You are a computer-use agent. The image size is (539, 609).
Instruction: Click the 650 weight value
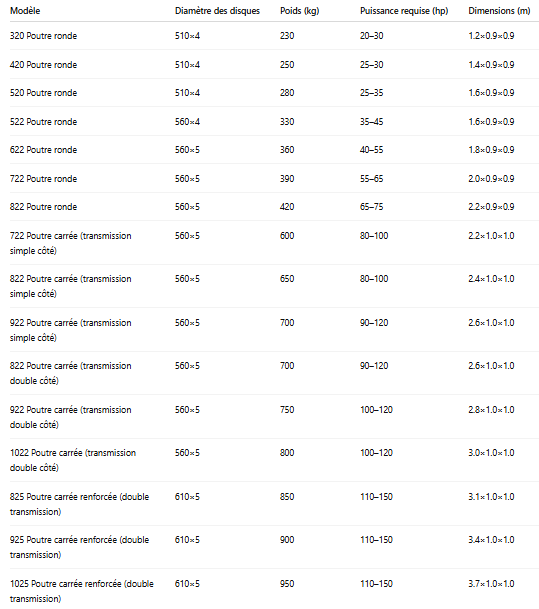[x=287, y=279]
